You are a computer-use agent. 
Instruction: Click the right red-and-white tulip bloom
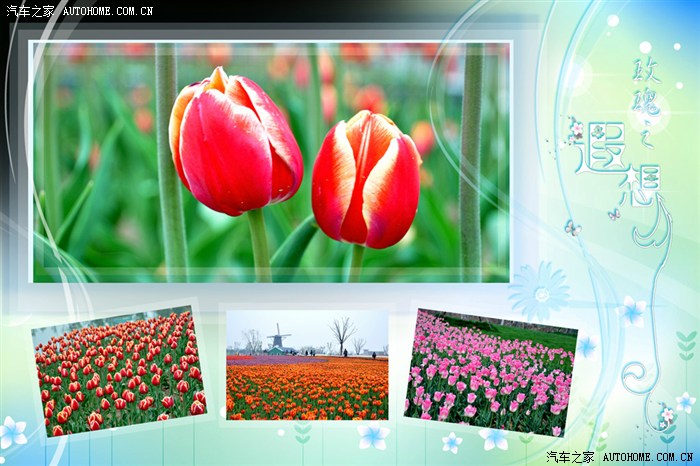pyautogui.click(x=366, y=180)
